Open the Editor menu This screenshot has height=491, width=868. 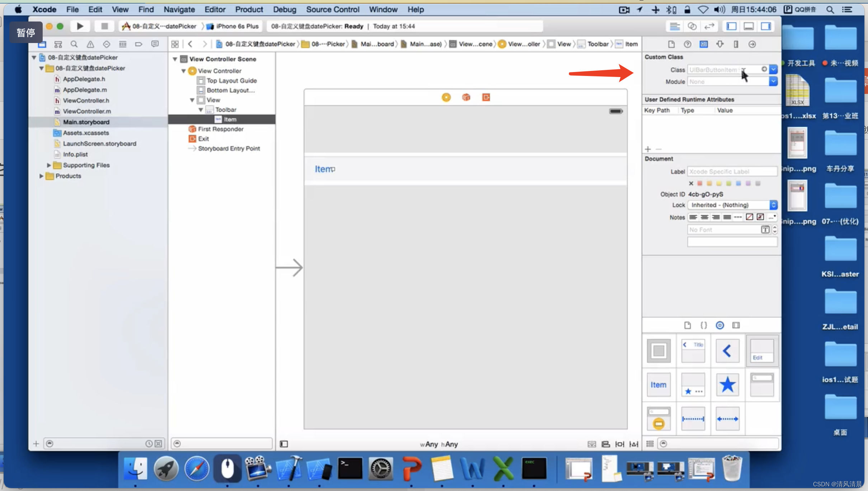tap(215, 10)
